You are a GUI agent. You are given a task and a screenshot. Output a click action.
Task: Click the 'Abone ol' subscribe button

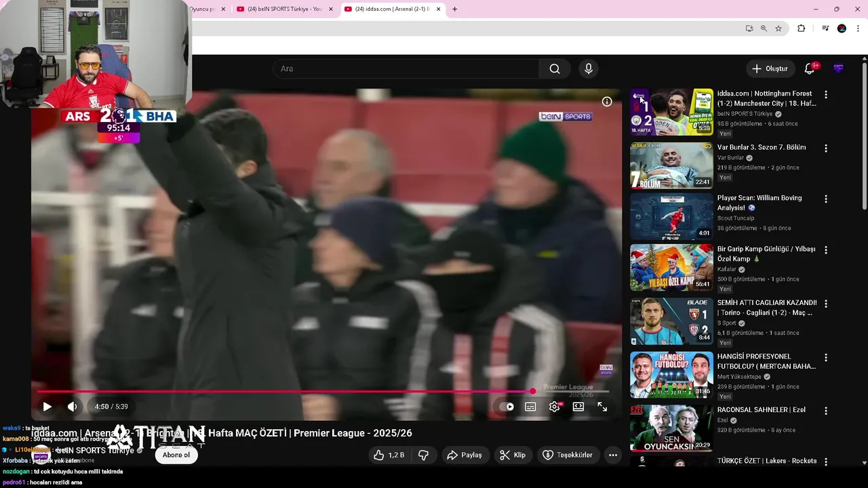click(x=176, y=455)
